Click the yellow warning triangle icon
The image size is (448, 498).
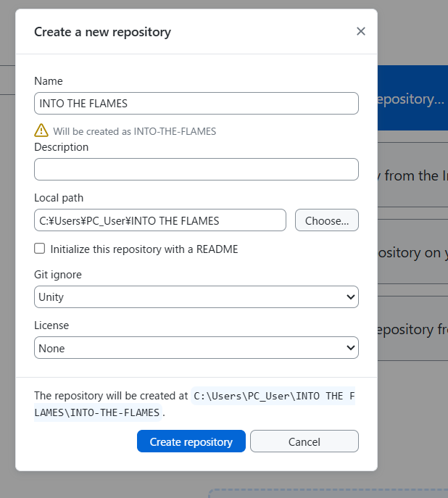[41, 130]
